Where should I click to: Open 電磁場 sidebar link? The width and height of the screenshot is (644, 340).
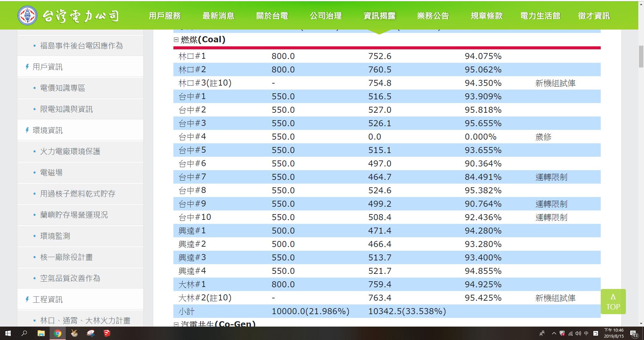[51, 173]
